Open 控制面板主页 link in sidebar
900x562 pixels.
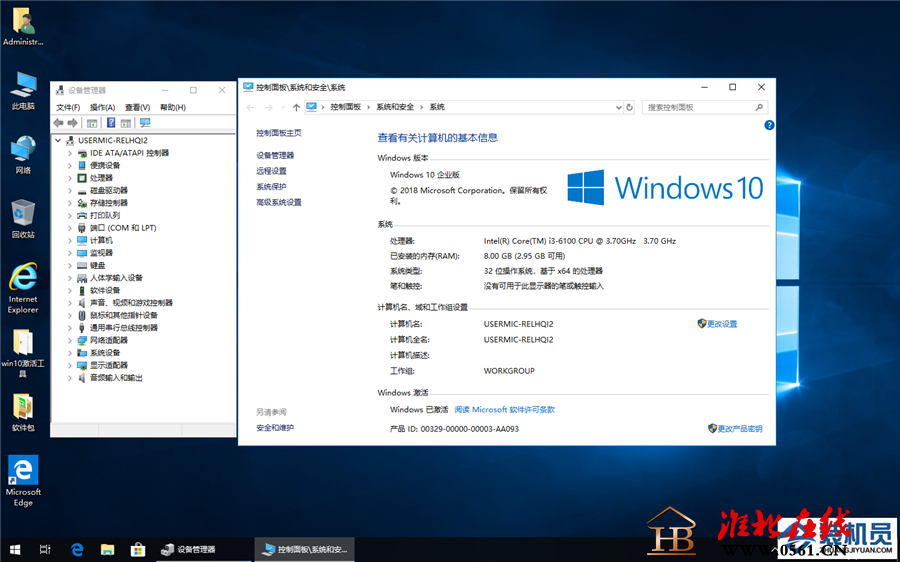tap(278, 133)
